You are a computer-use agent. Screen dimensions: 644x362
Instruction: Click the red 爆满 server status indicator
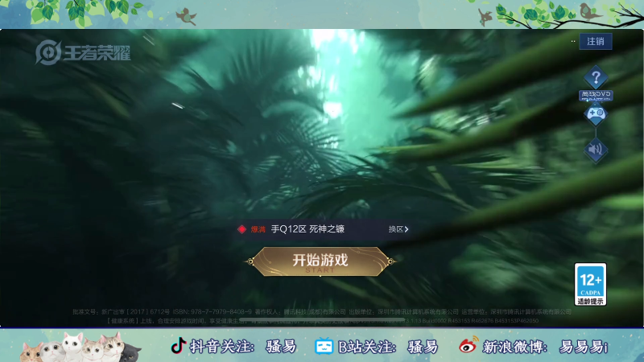click(x=252, y=229)
